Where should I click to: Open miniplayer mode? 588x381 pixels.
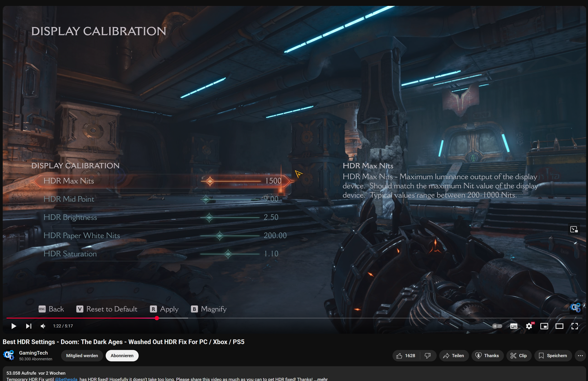click(x=544, y=326)
